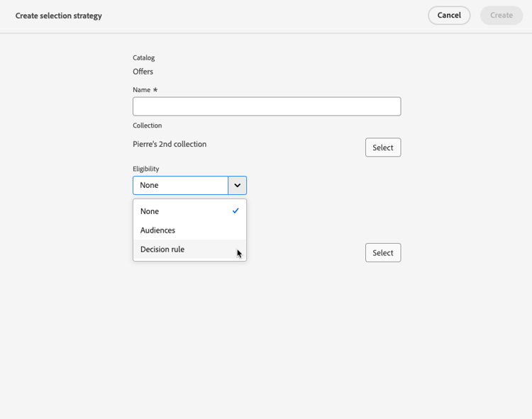Click the 'Pierre's 2nd collection' text
The width and height of the screenshot is (532, 419).
tap(170, 144)
